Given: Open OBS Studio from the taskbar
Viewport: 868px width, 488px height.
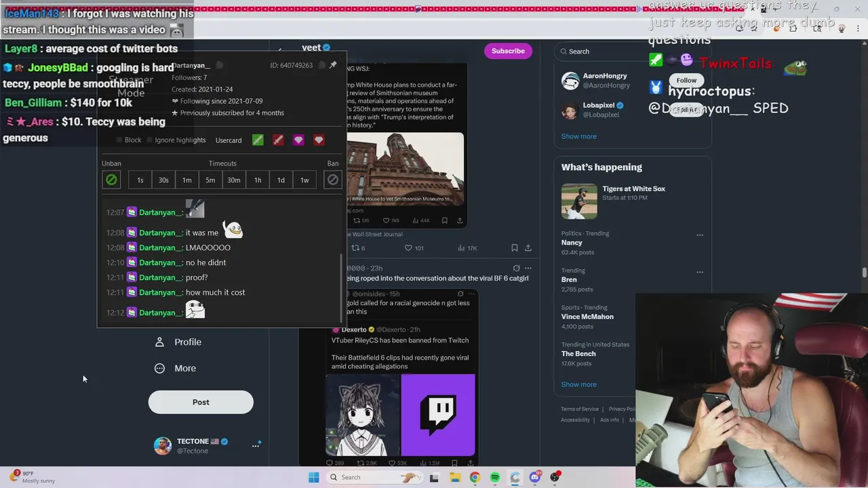Looking at the screenshot, I should tap(555, 477).
